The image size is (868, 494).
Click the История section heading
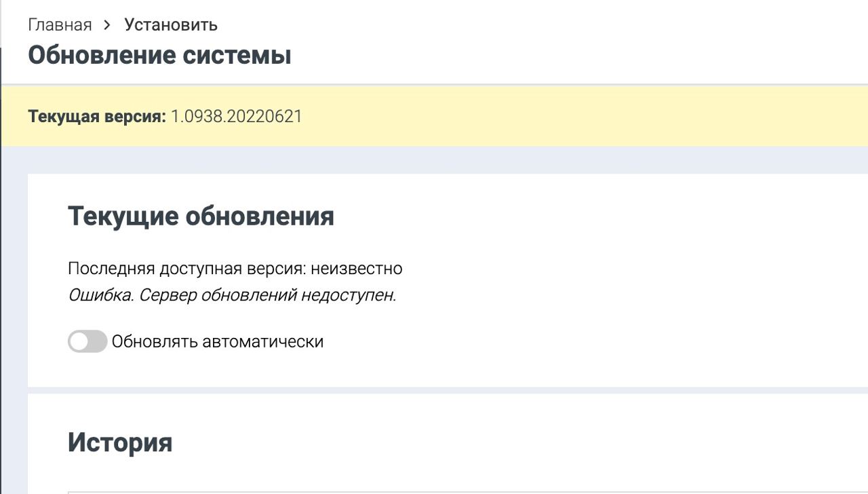(x=120, y=442)
